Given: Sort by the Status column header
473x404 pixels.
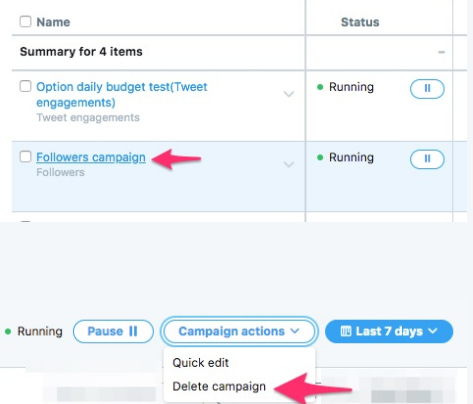Looking at the screenshot, I should coord(360,22).
